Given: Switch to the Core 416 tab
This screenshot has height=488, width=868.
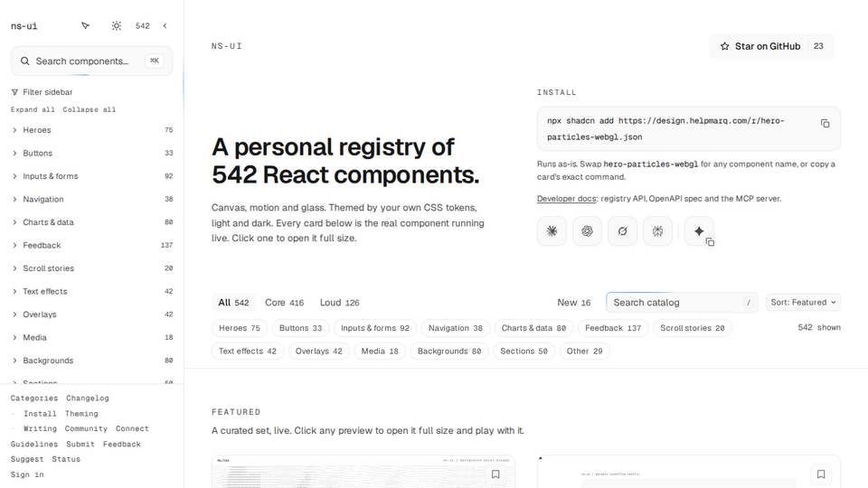Looking at the screenshot, I should click(x=285, y=303).
